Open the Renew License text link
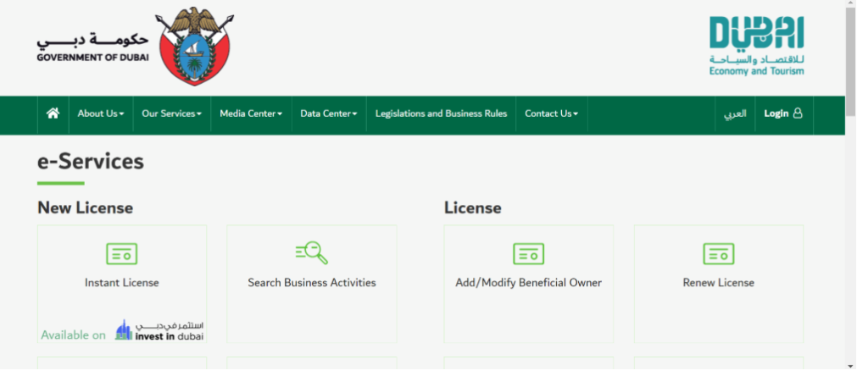Screen dimensions: 868x376 718,283
